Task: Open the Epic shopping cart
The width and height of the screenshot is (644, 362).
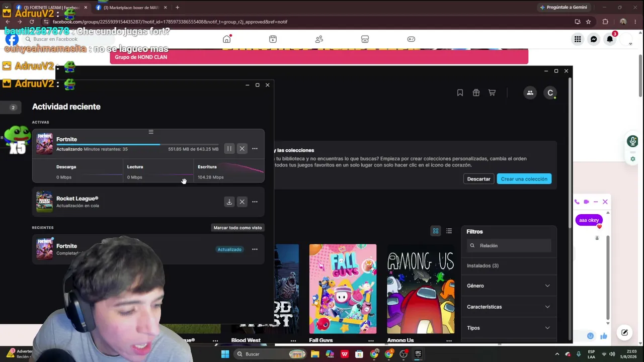Action: [x=492, y=93]
